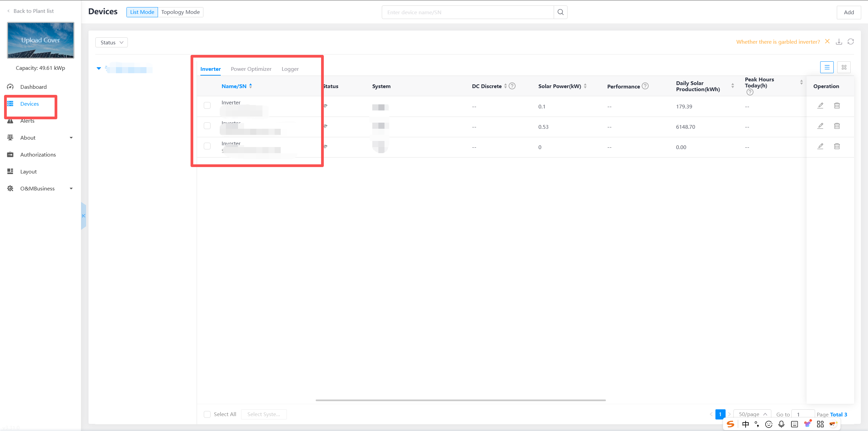Edit the first inverter row
Screen dimensions: 868x431
(820, 106)
